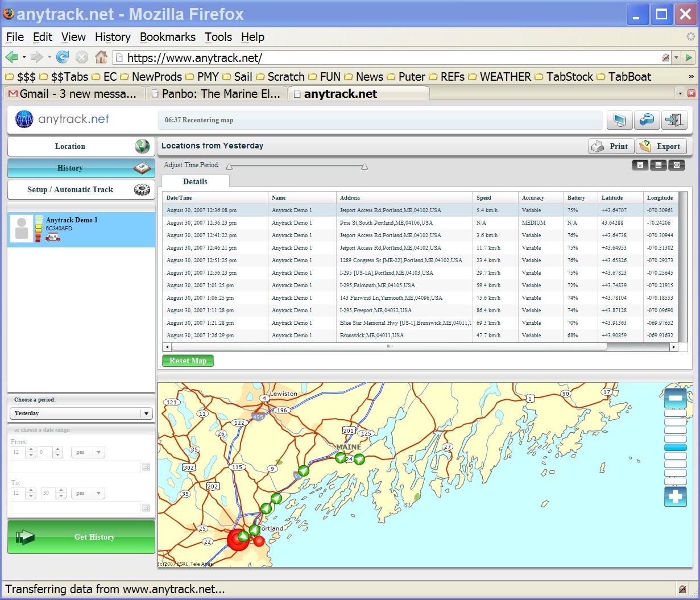Screen dimensions: 700x600
Task: Decrease the To hour with the down arrow
Action: pos(31,496)
